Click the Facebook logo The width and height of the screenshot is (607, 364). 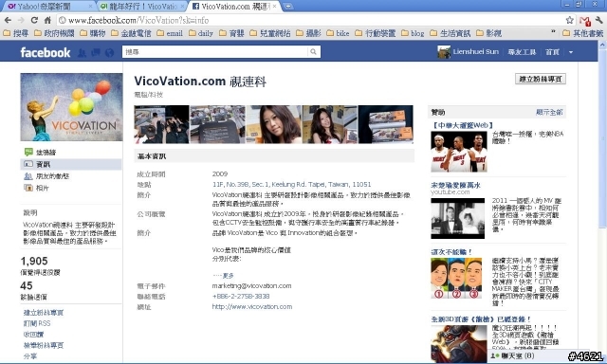click(46, 52)
